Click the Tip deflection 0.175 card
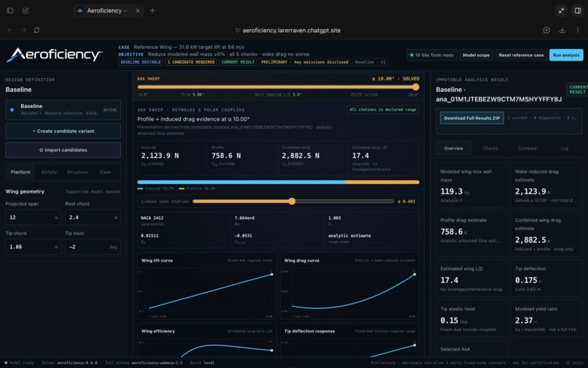Image resolution: width=588 pixels, height=368 pixels. (546, 278)
